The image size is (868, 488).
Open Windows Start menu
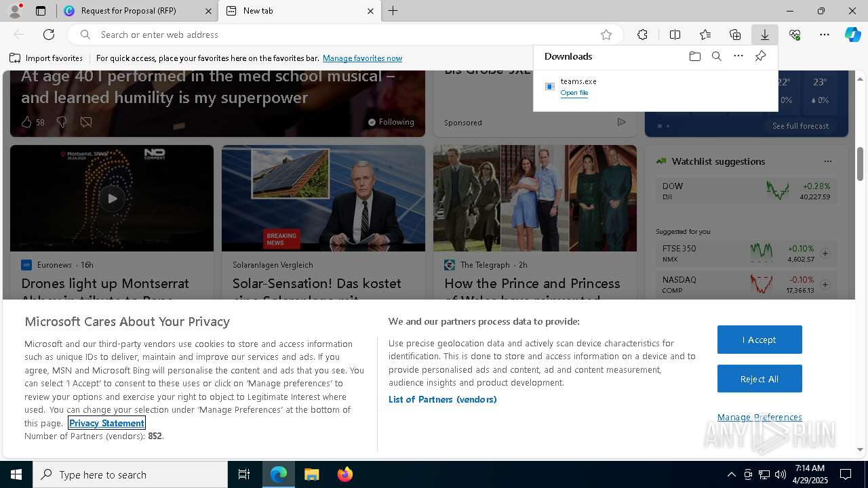click(x=16, y=474)
